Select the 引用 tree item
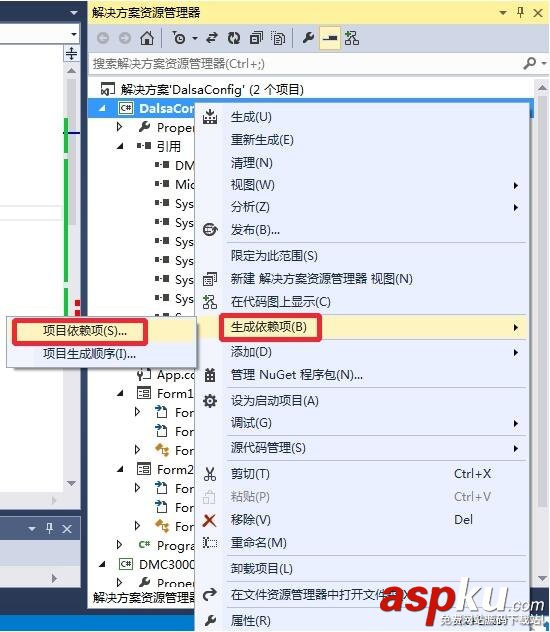Image resolution: width=550 pixels, height=632 pixels. pyautogui.click(x=169, y=146)
